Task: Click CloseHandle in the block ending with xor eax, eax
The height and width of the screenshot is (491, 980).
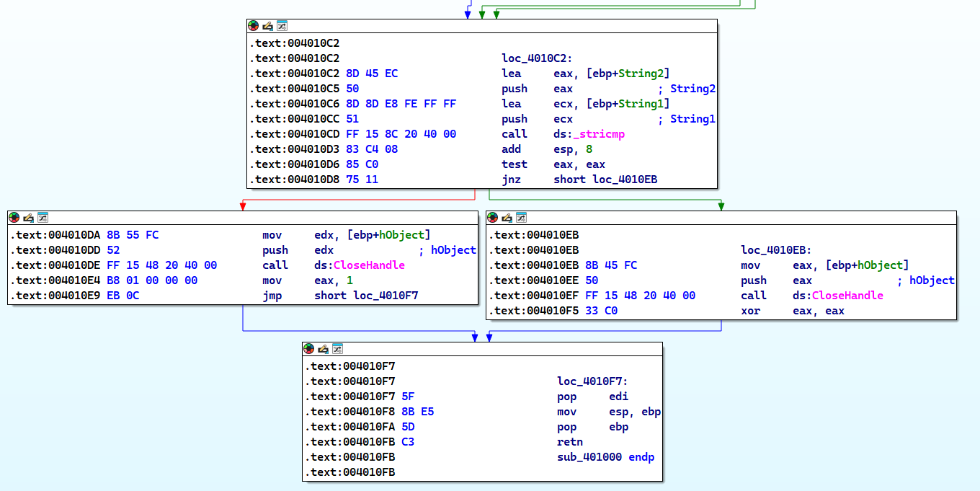Action: coord(847,296)
